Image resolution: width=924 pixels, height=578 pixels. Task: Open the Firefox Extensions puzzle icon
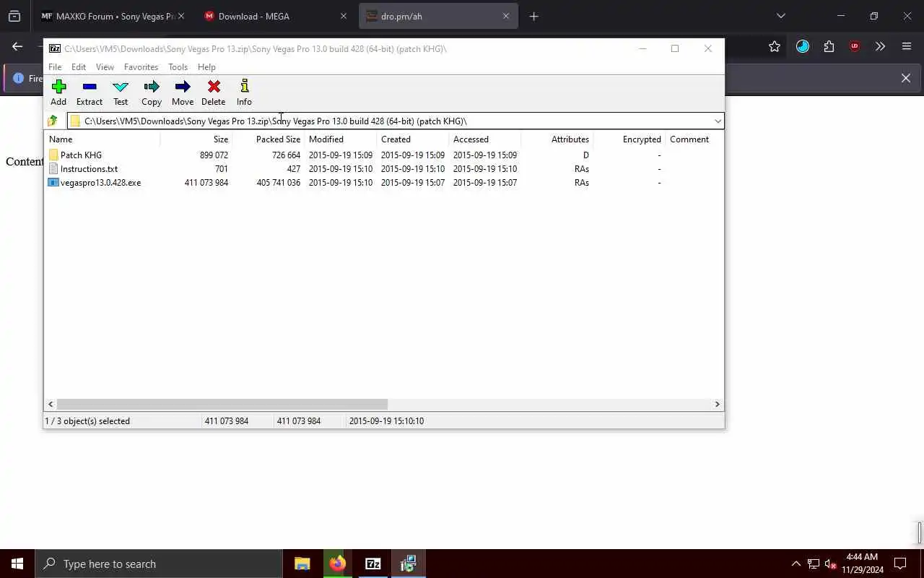829,46
